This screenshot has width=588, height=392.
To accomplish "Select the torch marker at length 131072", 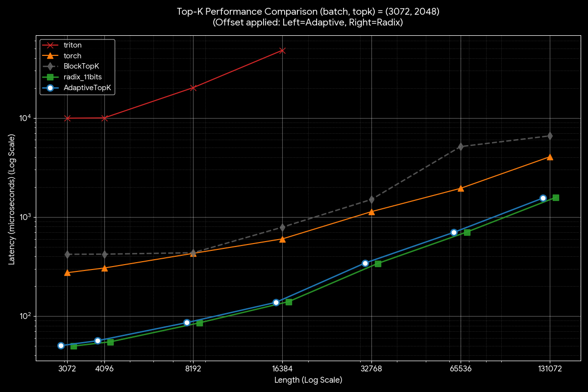I will click(550, 157).
